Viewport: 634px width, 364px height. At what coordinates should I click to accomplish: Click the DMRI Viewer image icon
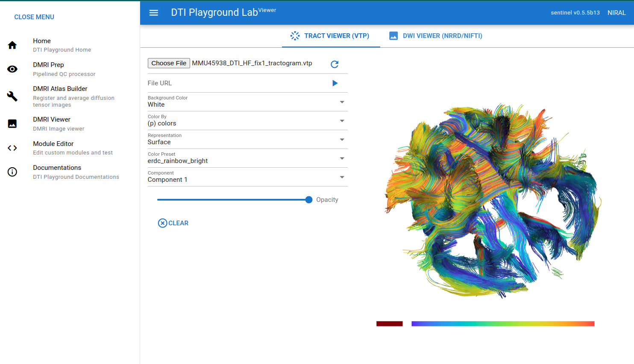point(12,124)
